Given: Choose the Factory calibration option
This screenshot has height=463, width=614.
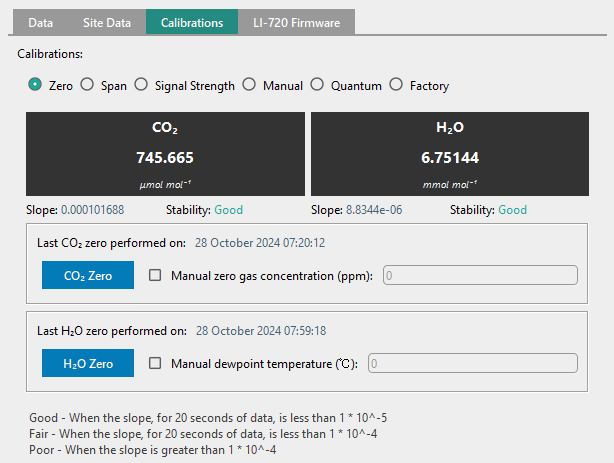Looking at the screenshot, I should point(396,85).
